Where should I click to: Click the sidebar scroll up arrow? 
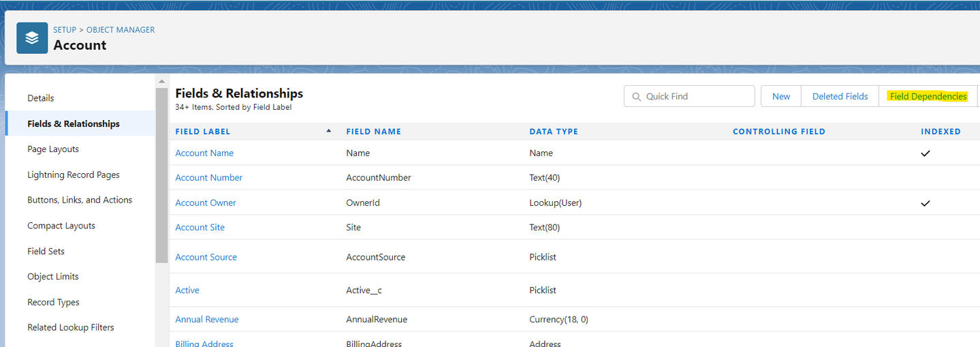click(161, 81)
